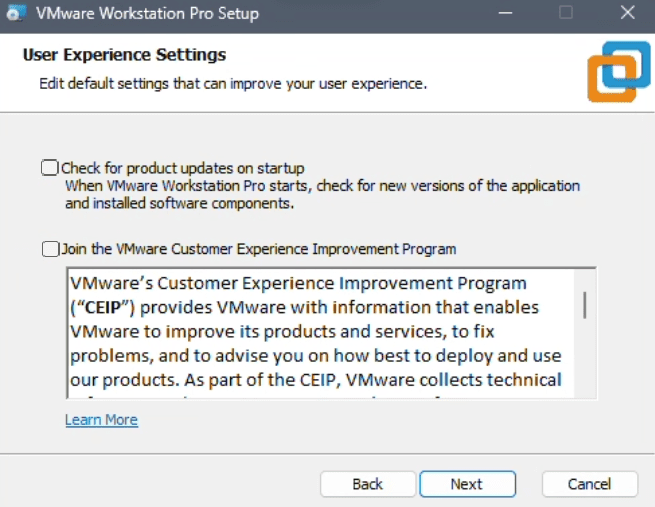Click the VMware Workstation logo in the header
Viewport: 655px width, 507px height.
pos(619,71)
